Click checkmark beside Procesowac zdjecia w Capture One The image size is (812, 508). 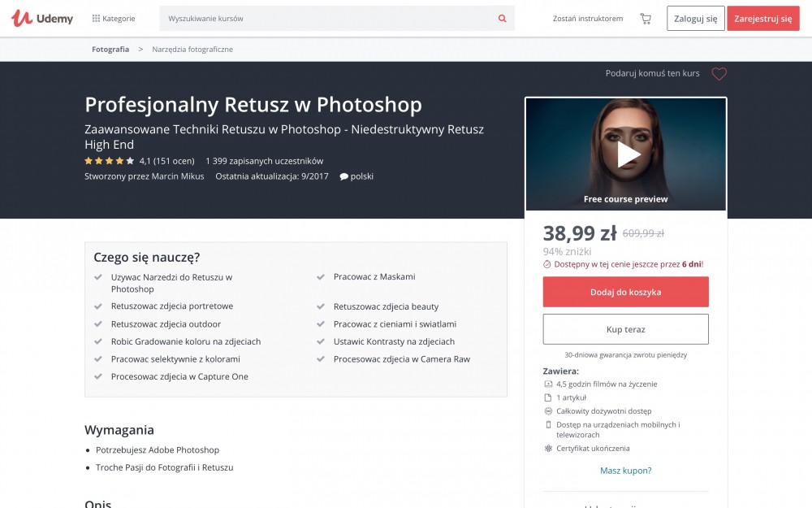tap(98, 377)
